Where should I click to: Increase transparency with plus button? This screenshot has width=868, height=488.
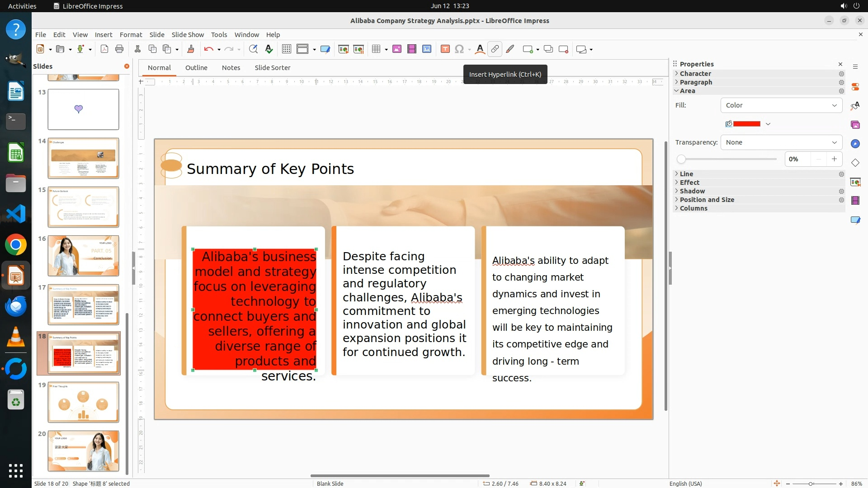(x=834, y=159)
